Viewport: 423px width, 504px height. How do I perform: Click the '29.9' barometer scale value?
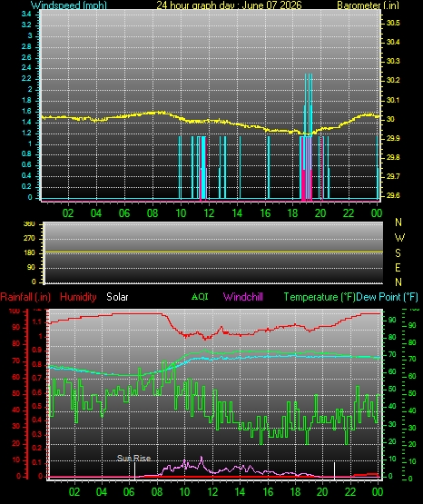click(x=393, y=138)
